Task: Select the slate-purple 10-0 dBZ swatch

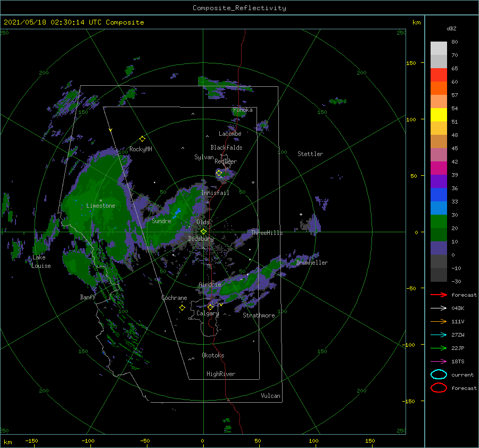Action: point(439,248)
